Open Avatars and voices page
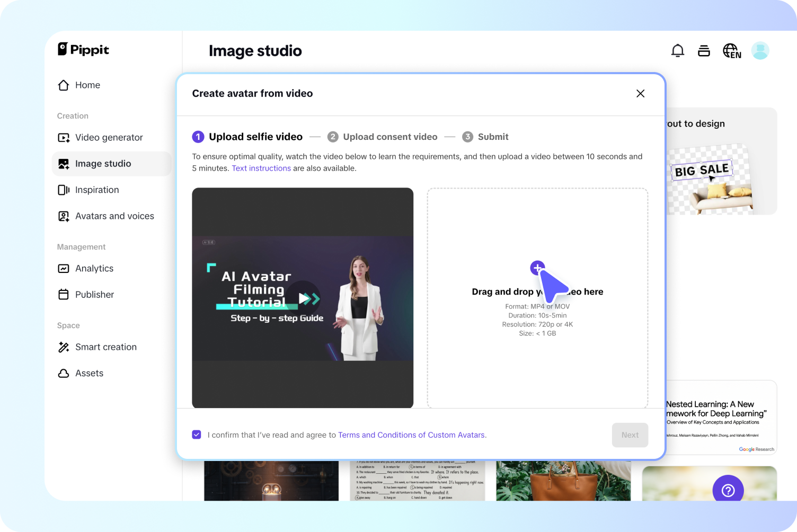Screen dimensions: 797x532 112,216
